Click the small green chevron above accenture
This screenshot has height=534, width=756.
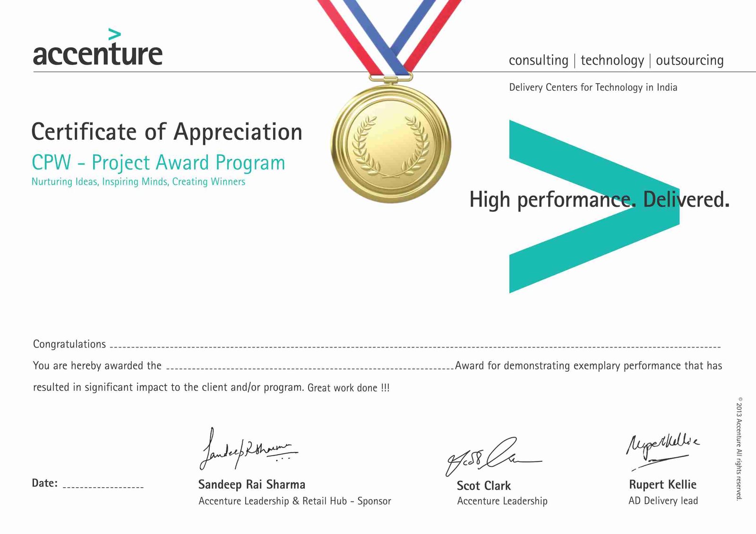click(x=114, y=34)
